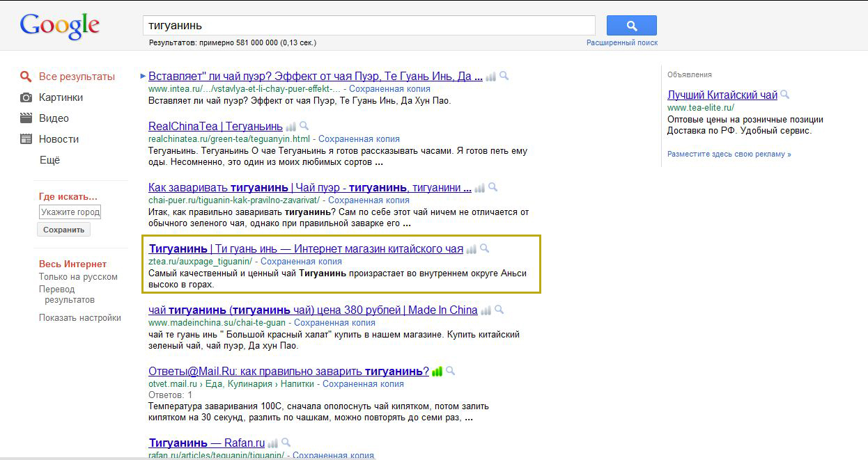The width and height of the screenshot is (868, 460).
Task: Switch to Новости results
Action: click(x=59, y=139)
